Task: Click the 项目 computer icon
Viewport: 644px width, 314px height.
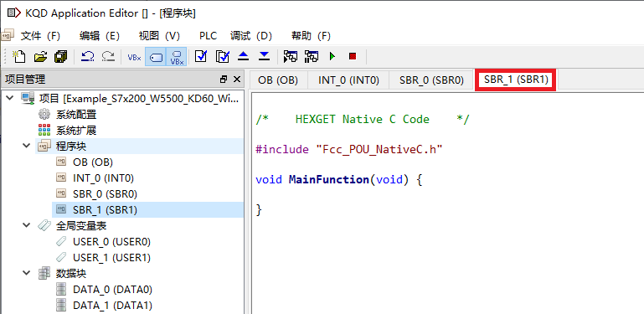Action: (28, 99)
